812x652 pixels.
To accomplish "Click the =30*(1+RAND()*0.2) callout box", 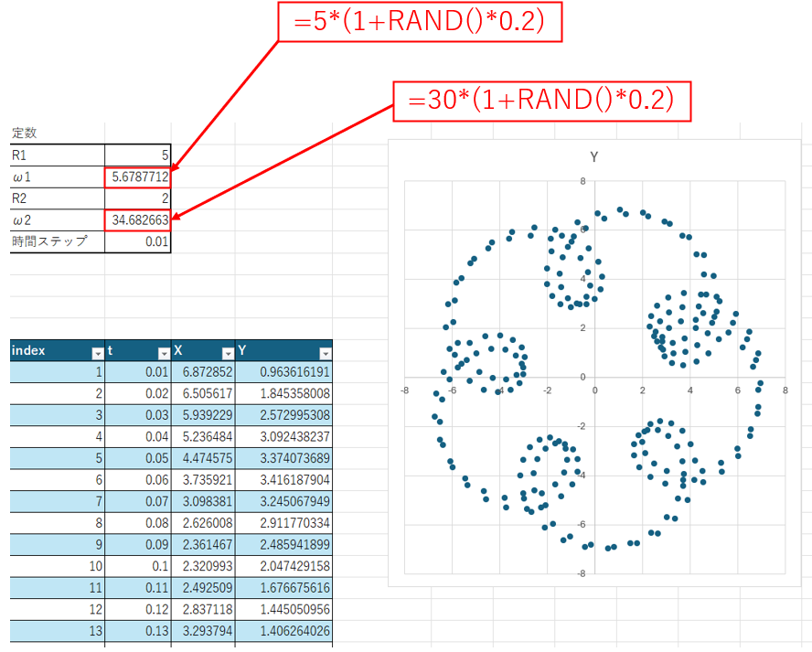I will click(x=541, y=101).
